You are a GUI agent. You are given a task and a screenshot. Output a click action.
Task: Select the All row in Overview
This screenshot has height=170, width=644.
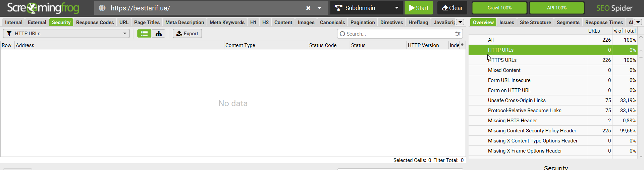[553, 40]
